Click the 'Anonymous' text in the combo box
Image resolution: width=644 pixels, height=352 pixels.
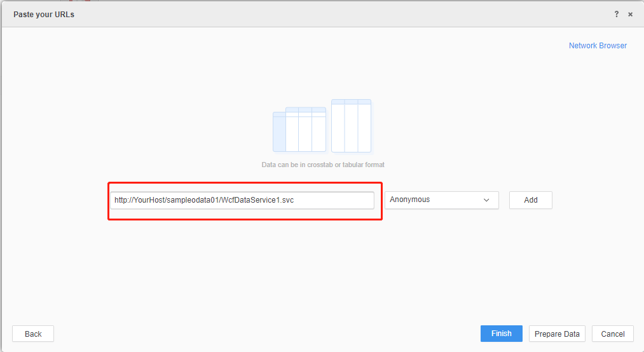click(x=409, y=200)
